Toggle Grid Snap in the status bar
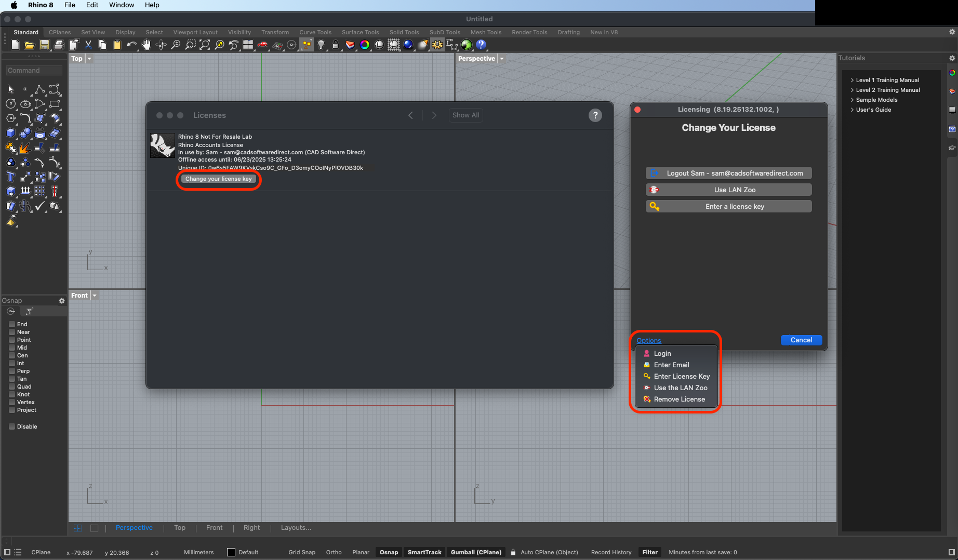The width and height of the screenshot is (958, 560). (x=302, y=552)
